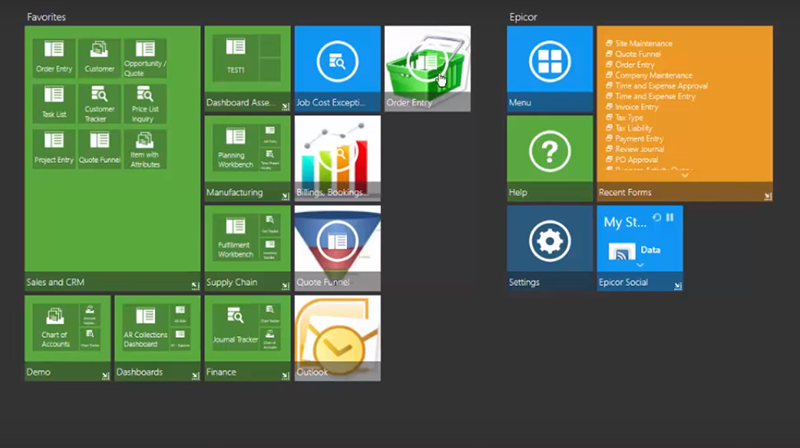Pause the Epicor Social feed
The image size is (800, 448).
[x=670, y=217]
